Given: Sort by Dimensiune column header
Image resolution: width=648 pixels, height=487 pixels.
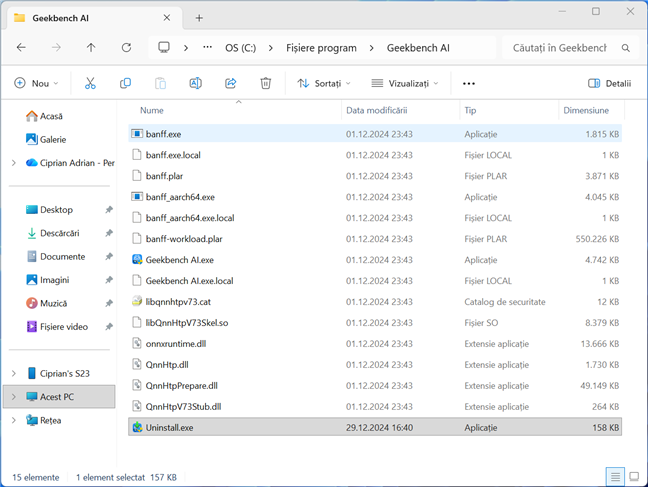Looking at the screenshot, I should tap(586, 110).
